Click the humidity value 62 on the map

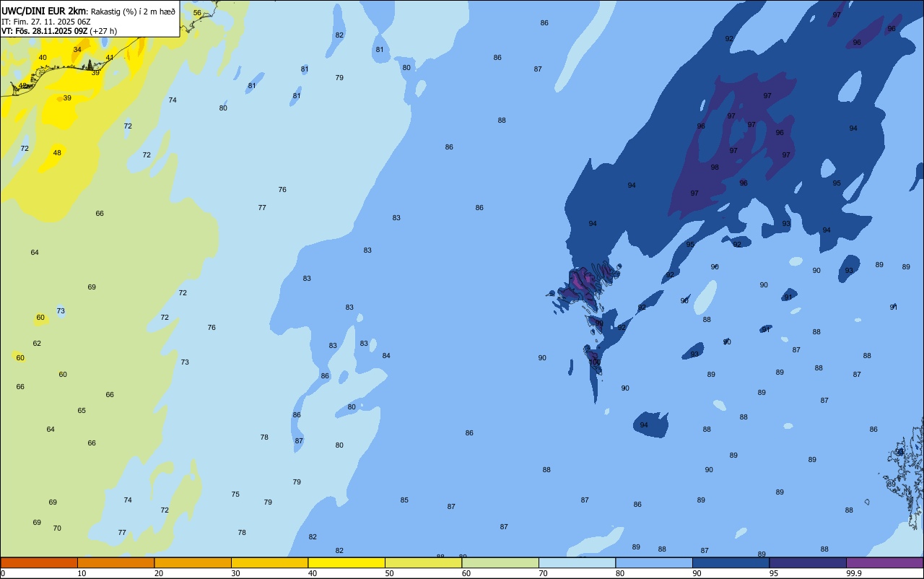coord(37,344)
